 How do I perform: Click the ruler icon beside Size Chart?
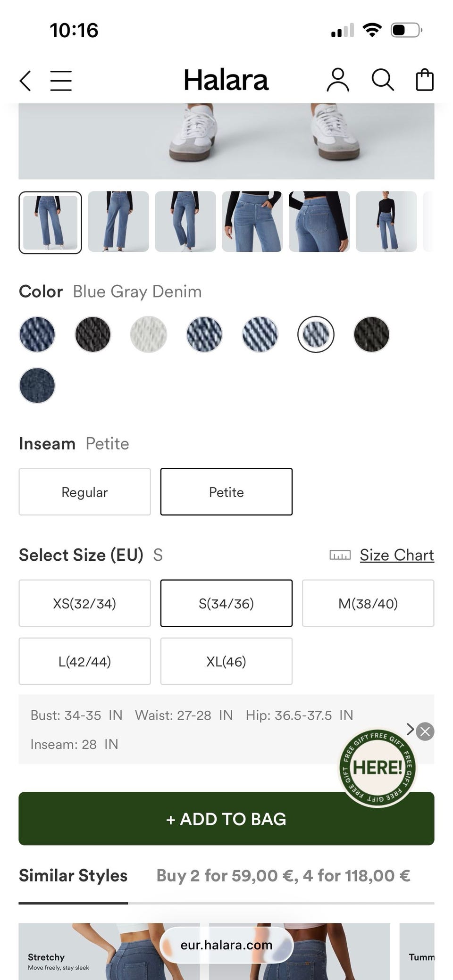point(340,555)
